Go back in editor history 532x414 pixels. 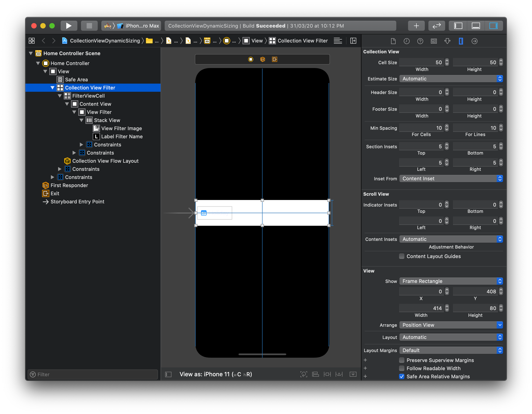pos(44,41)
